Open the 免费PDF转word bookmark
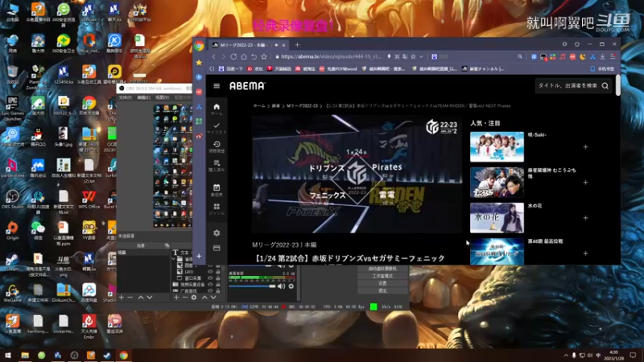 click(x=338, y=69)
